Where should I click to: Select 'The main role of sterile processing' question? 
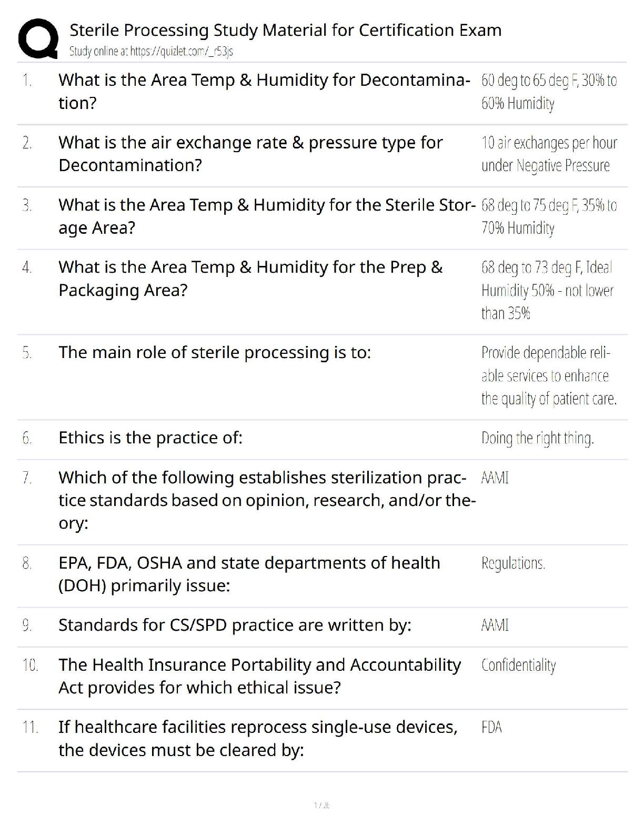215,352
